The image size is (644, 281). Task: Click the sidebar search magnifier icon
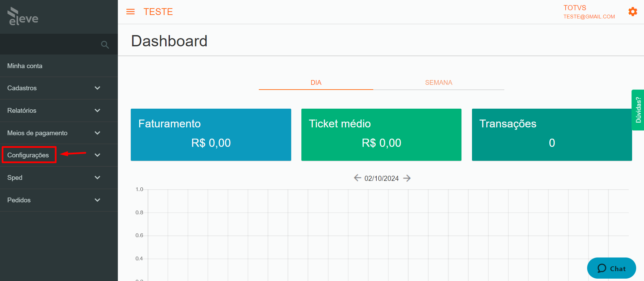(x=105, y=45)
